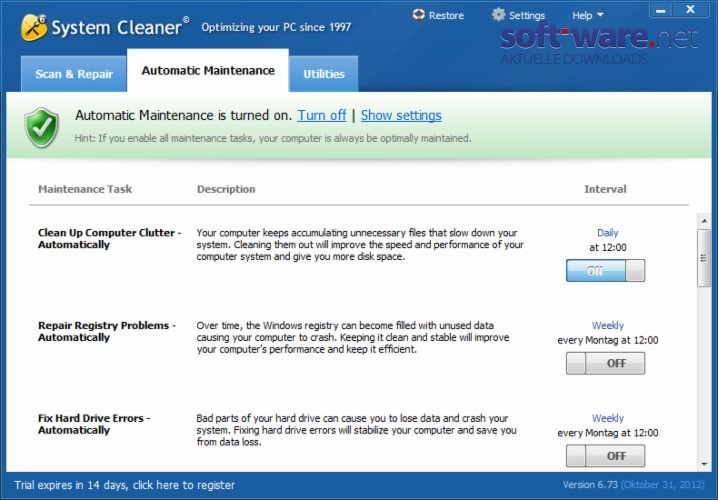Image resolution: width=718 pixels, height=500 pixels.
Task: Minimize the System Cleaner window
Action: point(660,10)
